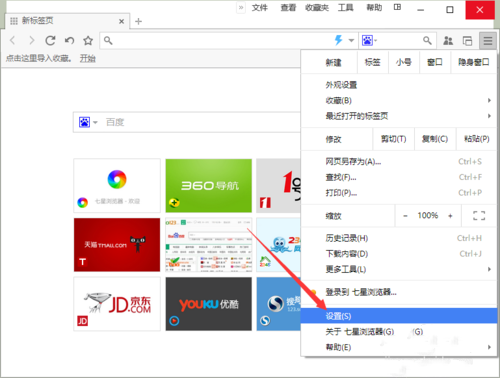
Task: Select 小号 under 新建 in menu
Action: [x=404, y=62]
